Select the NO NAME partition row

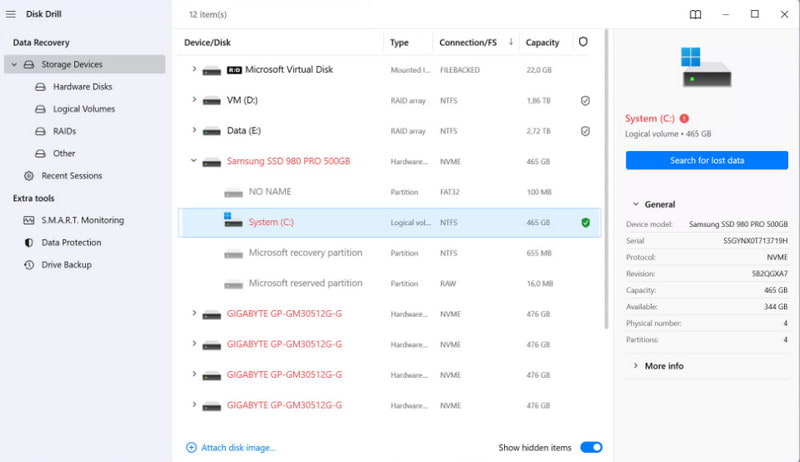pos(390,192)
